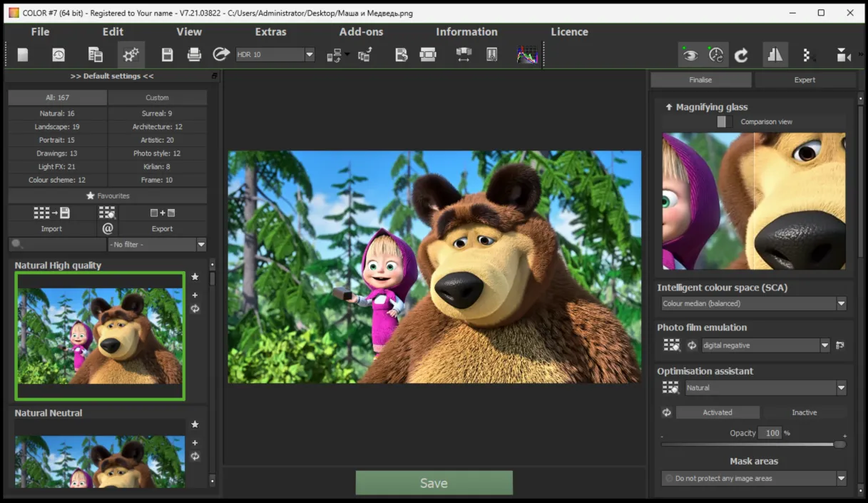
Task: Set optimisation assistant to Activated
Action: tap(718, 412)
